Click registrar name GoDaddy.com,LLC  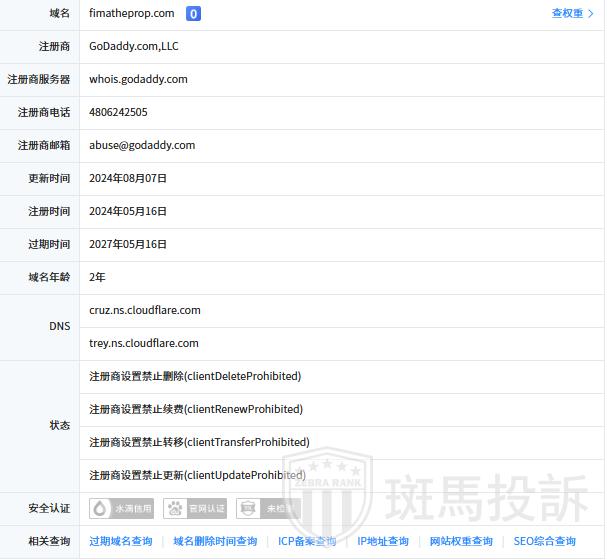(x=134, y=46)
